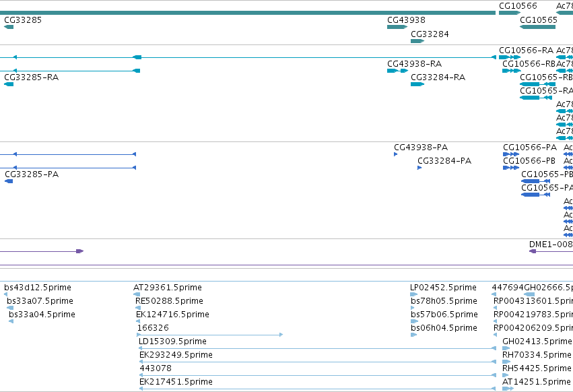Open the CG10565-RA transcript label
The height and width of the screenshot is (392, 573).
pos(546,91)
